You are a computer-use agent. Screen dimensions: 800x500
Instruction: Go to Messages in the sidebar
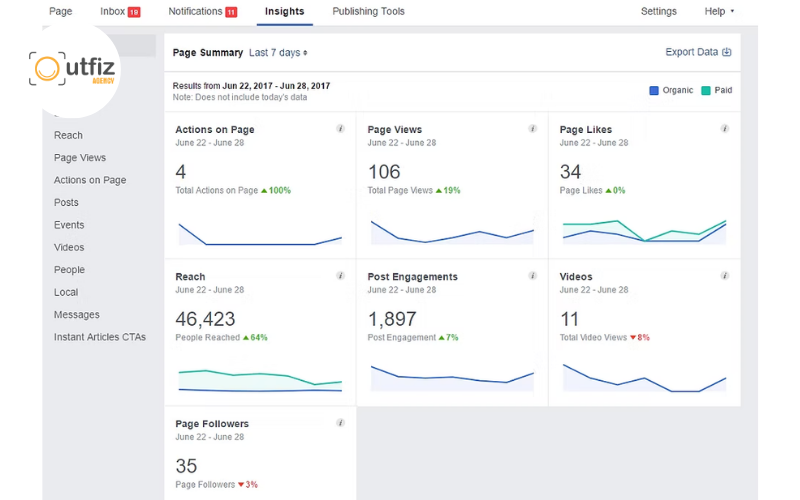coord(77,315)
